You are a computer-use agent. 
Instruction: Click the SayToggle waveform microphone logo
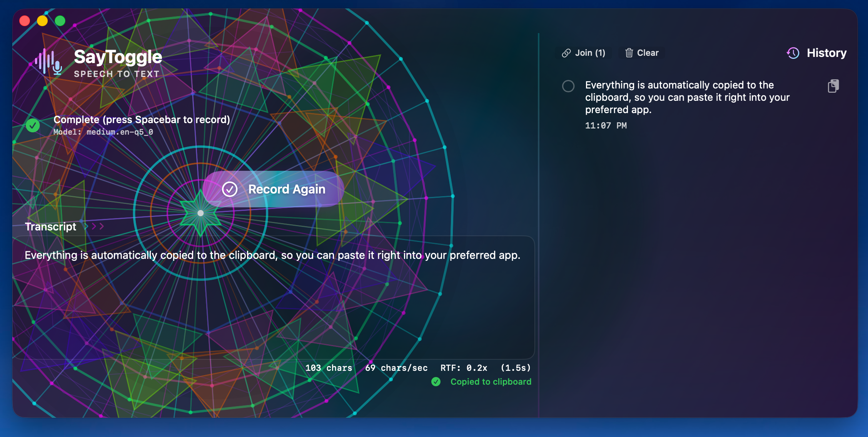click(x=48, y=62)
